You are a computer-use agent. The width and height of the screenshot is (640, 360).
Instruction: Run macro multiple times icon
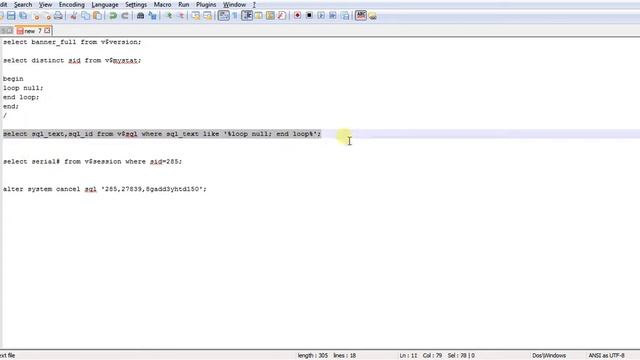(333, 16)
